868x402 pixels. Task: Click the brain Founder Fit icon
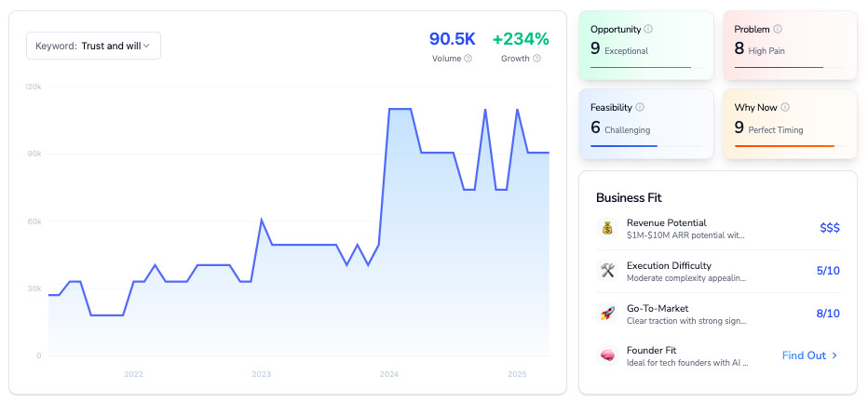(607, 355)
